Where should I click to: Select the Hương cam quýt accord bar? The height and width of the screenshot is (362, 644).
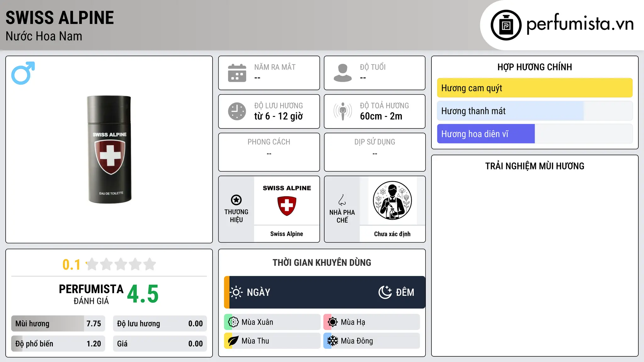click(x=535, y=88)
